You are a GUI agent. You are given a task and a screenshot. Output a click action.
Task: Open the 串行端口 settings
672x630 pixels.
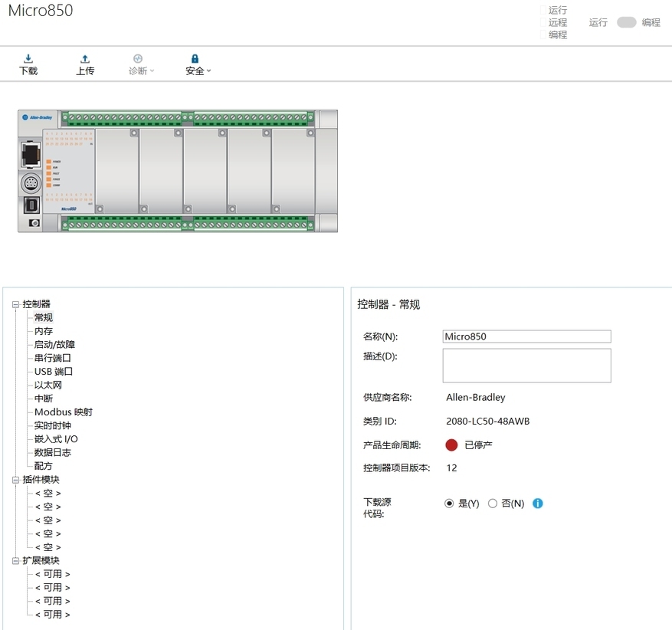[x=53, y=358]
